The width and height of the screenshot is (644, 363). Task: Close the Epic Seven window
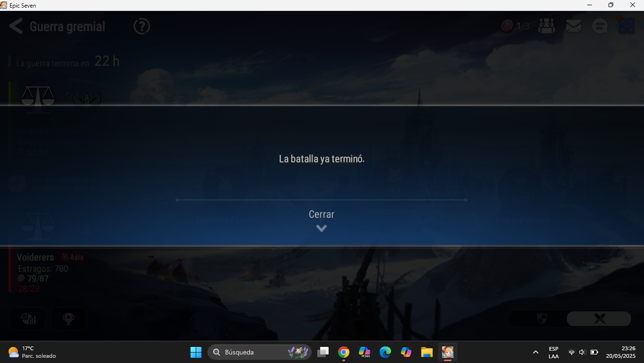(x=633, y=5)
